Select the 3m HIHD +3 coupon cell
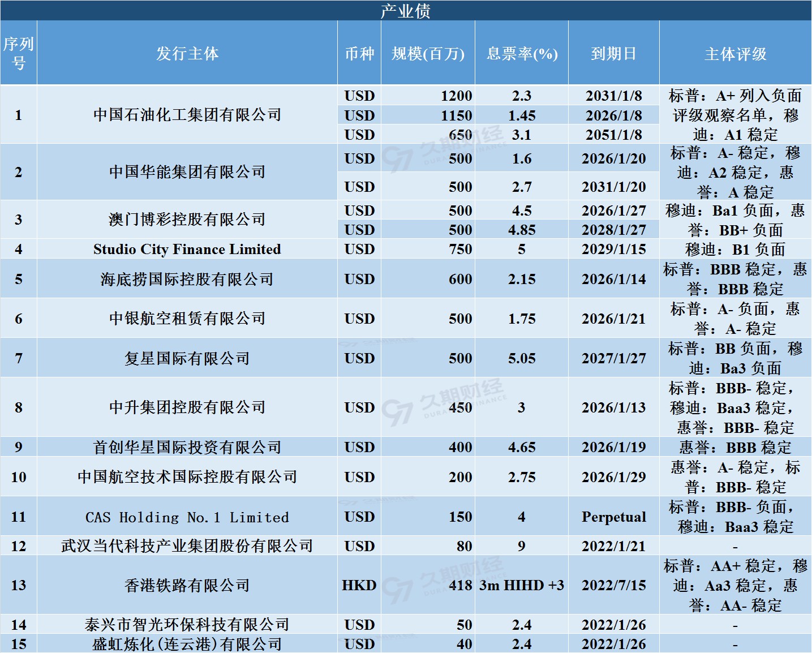This screenshot has height=653, width=812. [522, 585]
